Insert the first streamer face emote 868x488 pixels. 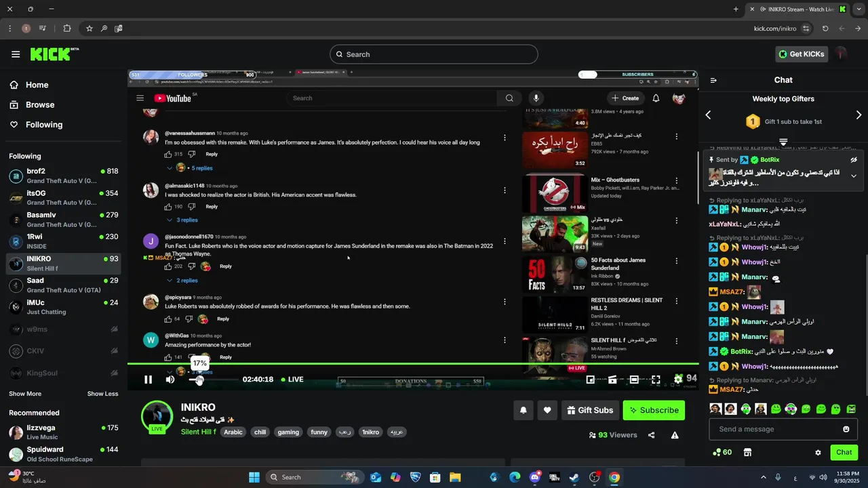click(715, 409)
